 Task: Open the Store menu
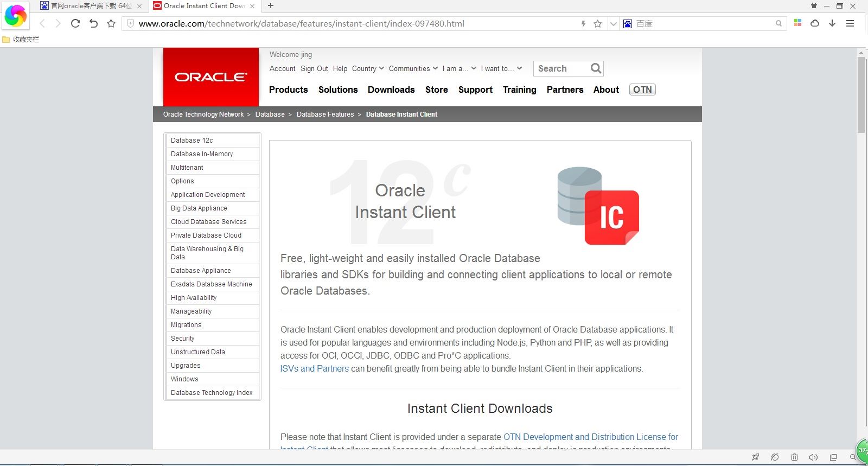click(x=437, y=90)
